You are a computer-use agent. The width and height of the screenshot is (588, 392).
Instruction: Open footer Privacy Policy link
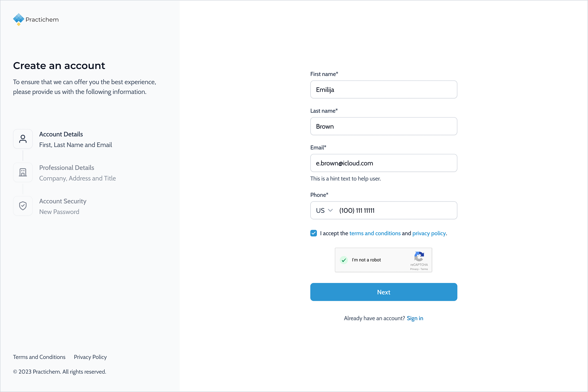click(x=90, y=357)
